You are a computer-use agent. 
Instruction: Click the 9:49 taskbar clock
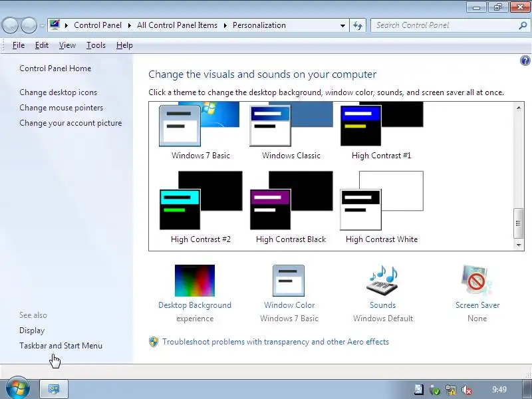(499, 390)
